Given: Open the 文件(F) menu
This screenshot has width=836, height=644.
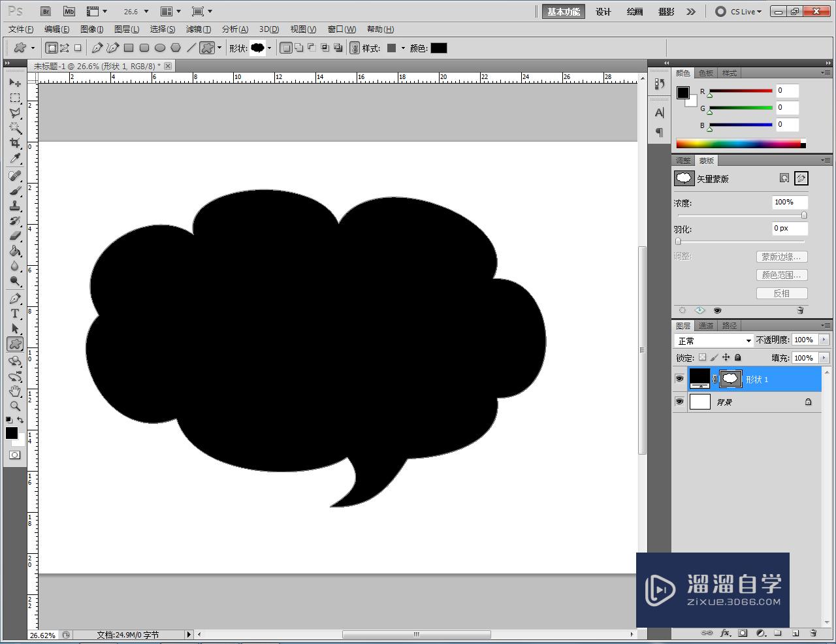Looking at the screenshot, I should point(21,29).
